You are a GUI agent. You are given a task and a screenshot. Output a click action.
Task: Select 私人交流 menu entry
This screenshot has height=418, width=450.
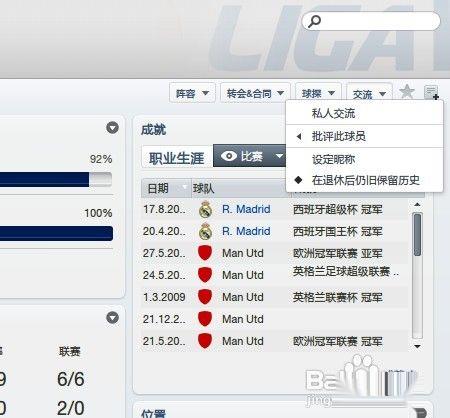(364, 113)
